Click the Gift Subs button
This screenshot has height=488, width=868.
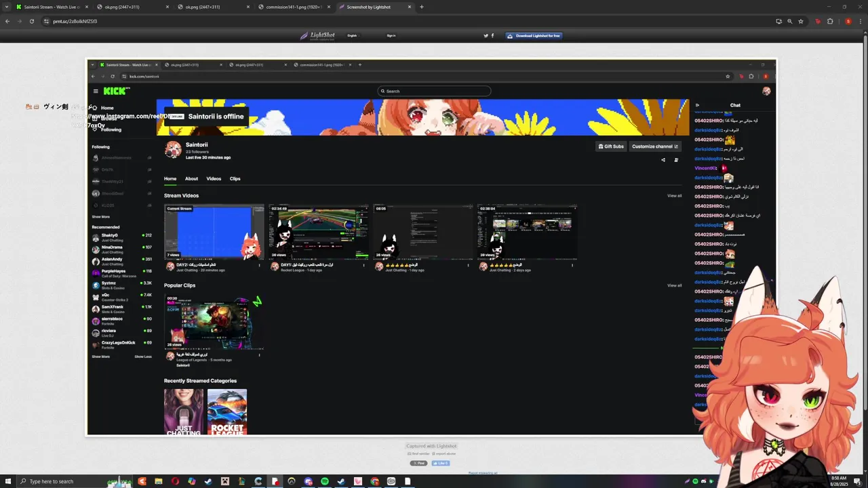point(611,146)
